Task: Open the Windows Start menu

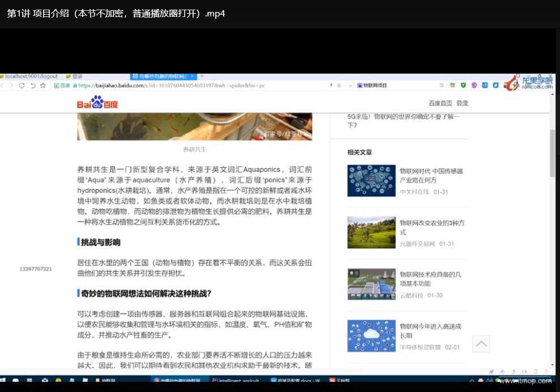Action: pyautogui.click(x=3, y=381)
